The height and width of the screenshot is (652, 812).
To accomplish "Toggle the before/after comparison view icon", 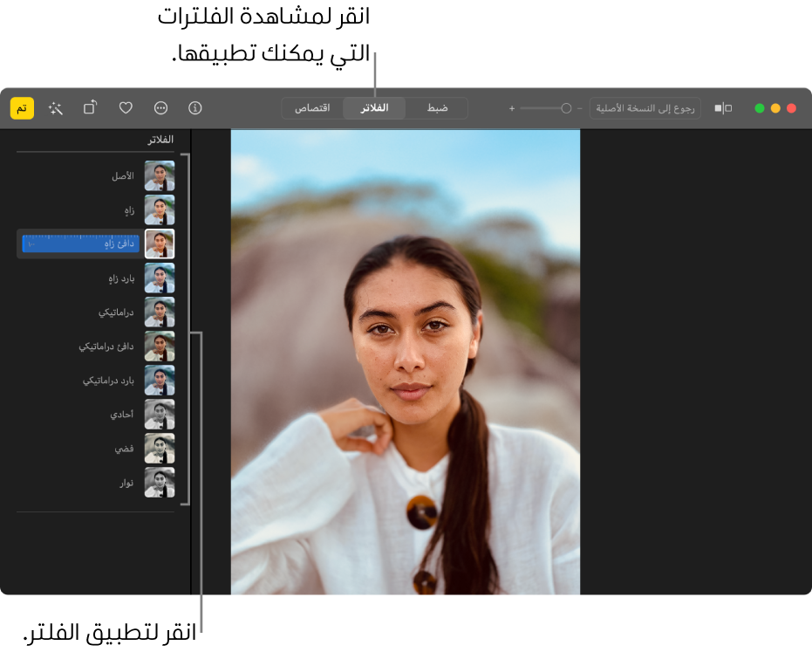I will tap(723, 108).
